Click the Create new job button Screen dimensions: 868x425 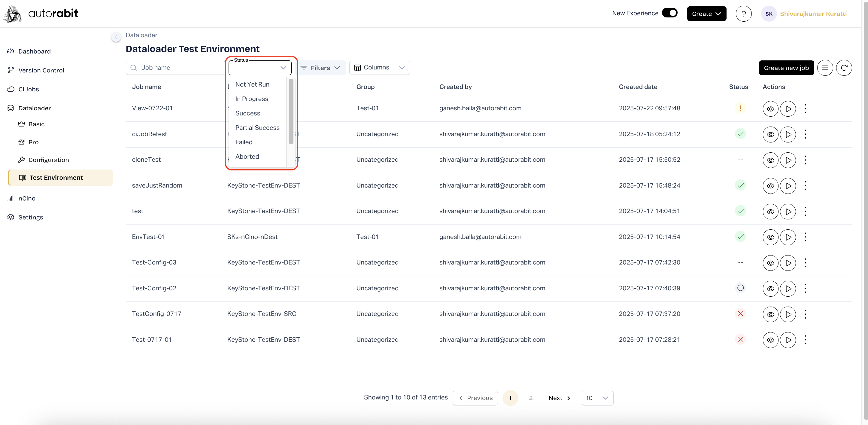coord(786,68)
